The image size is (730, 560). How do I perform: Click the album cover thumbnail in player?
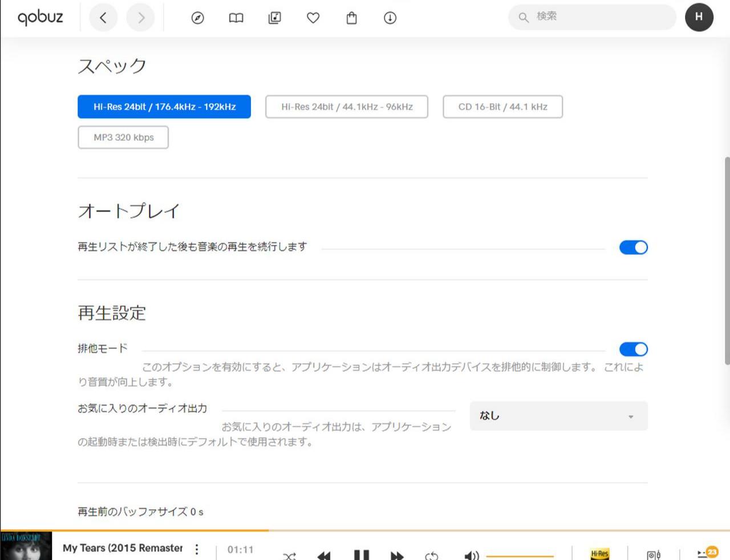coord(26,546)
